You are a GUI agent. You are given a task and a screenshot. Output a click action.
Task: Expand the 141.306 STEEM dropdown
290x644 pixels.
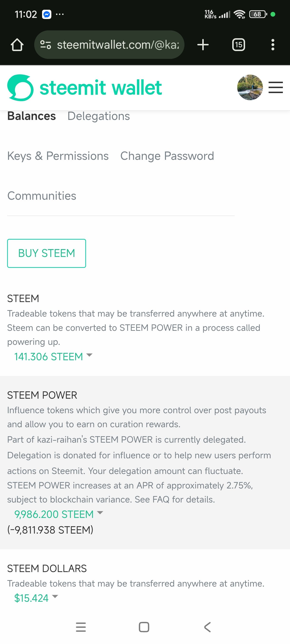53,357
